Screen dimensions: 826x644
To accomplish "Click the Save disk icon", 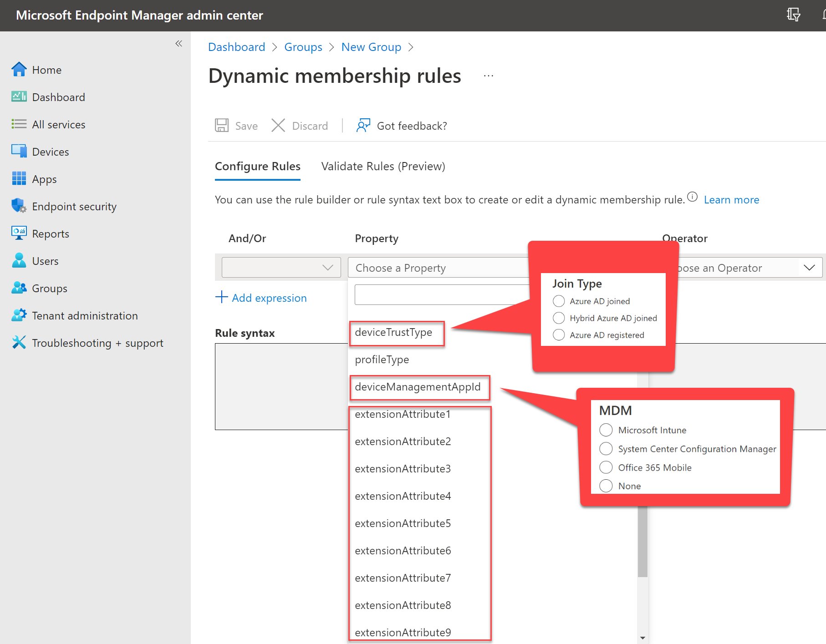I will (222, 126).
